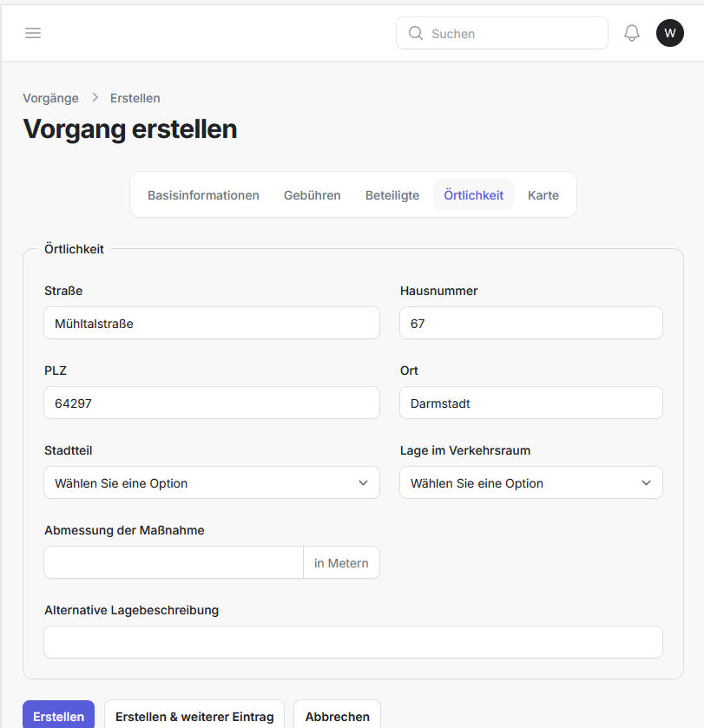This screenshot has height=728, width=704.
Task: Edit the Hausnummer field
Action: tap(530, 324)
